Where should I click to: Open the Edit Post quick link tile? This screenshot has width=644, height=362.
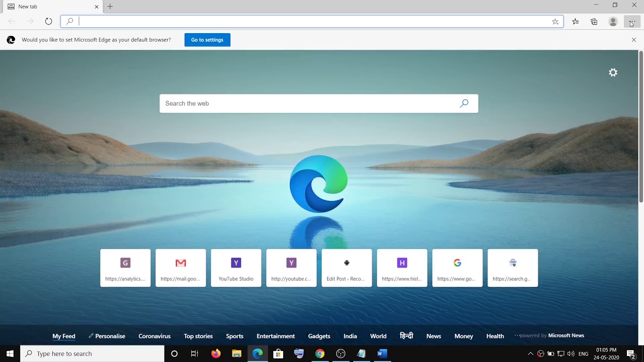(347, 268)
